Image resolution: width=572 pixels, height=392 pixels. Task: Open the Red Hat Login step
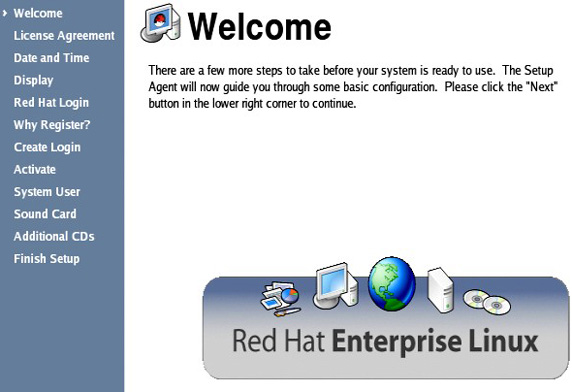(x=51, y=103)
